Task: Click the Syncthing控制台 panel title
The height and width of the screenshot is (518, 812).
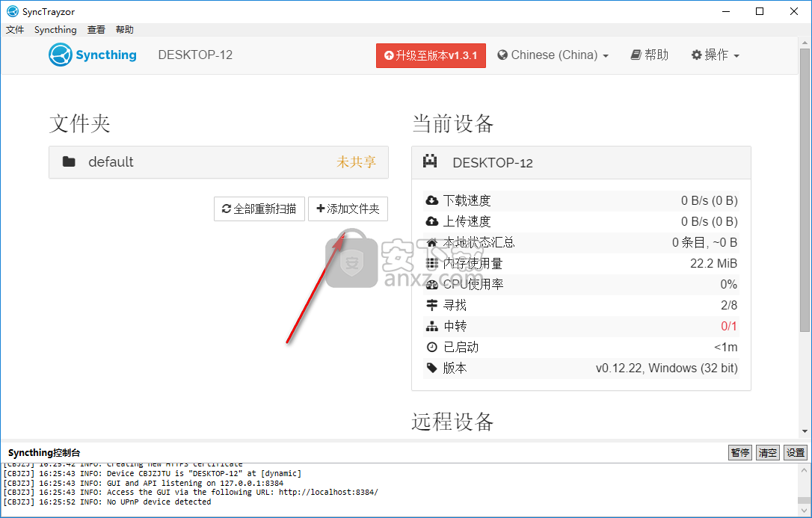Action: click(45, 453)
